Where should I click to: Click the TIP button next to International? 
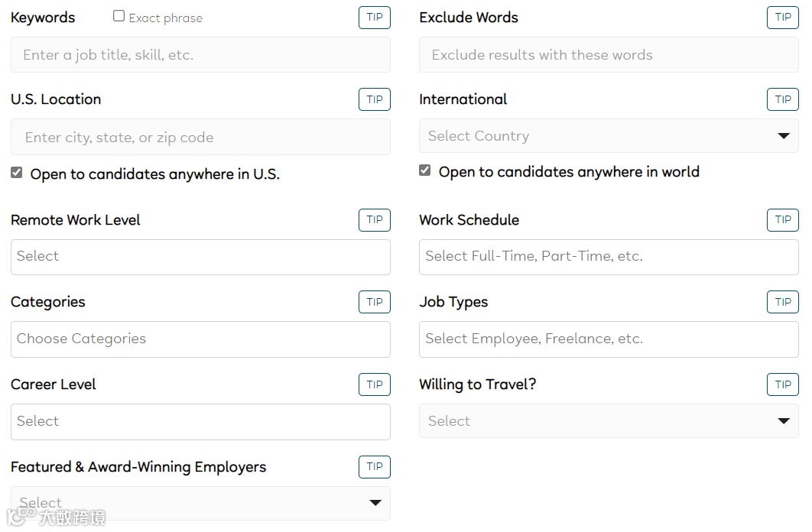tap(782, 99)
